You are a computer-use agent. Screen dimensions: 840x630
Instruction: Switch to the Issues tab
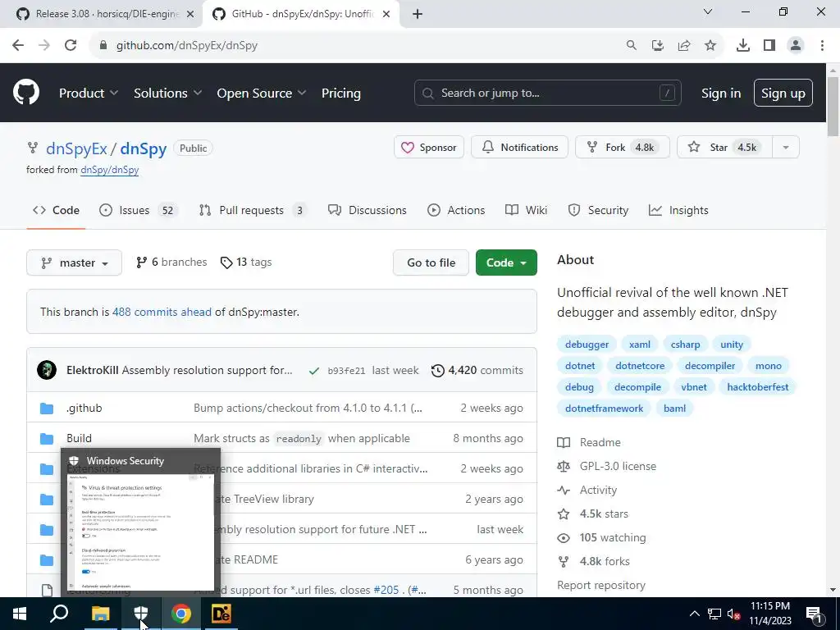139,210
